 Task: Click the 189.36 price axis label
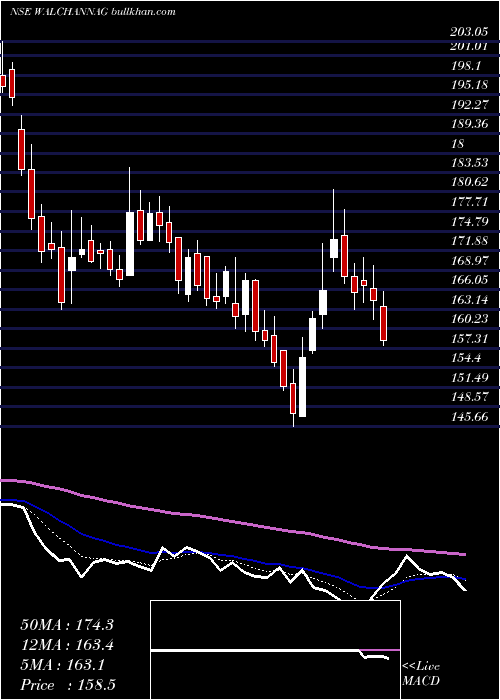(469, 124)
